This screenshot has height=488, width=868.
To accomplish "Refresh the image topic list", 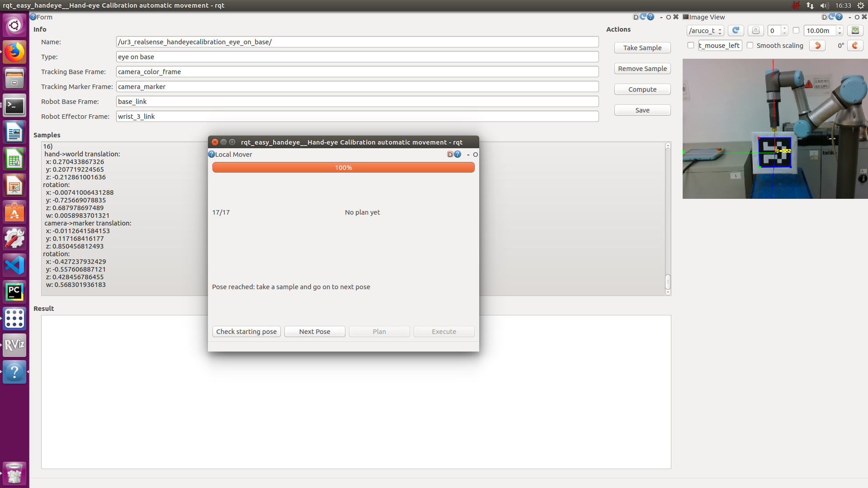I will tap(736, 30).
